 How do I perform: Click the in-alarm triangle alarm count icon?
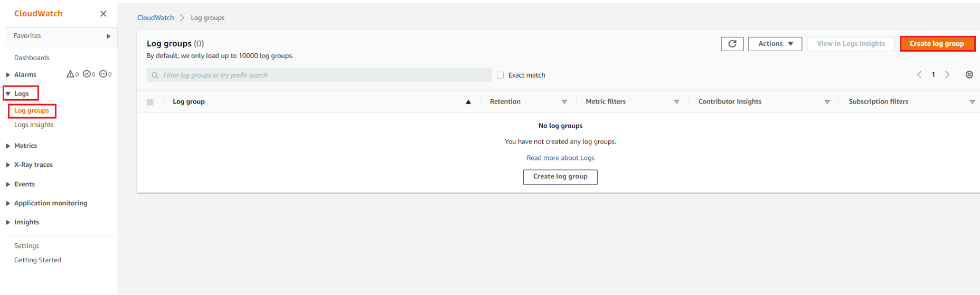point(70,74)
